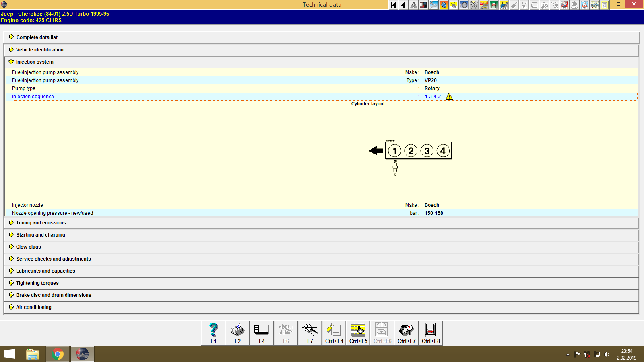Open the Complete data list
The height and width of the screenshot is (362, 644).
[x=37, y=37]
